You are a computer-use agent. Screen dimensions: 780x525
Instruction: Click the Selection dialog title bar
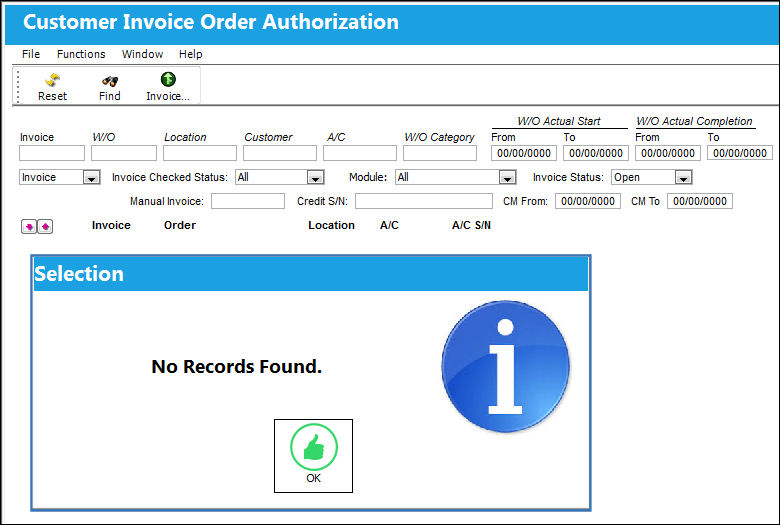(311, 274)
